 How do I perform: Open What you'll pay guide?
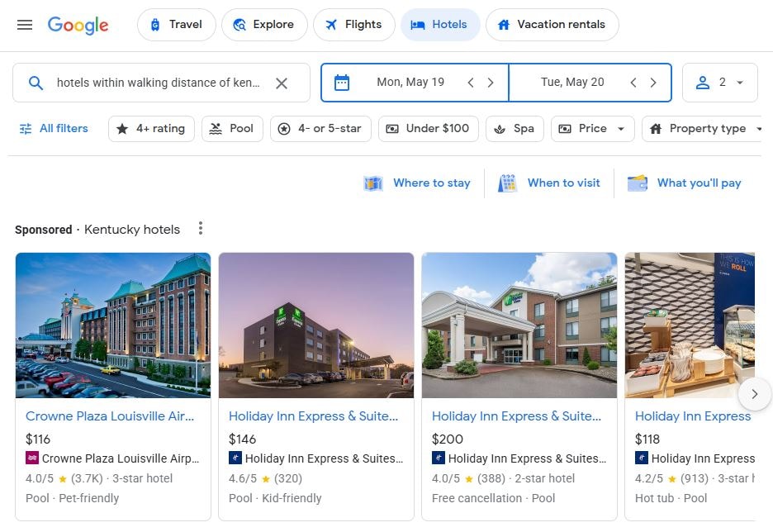[685, 183]
